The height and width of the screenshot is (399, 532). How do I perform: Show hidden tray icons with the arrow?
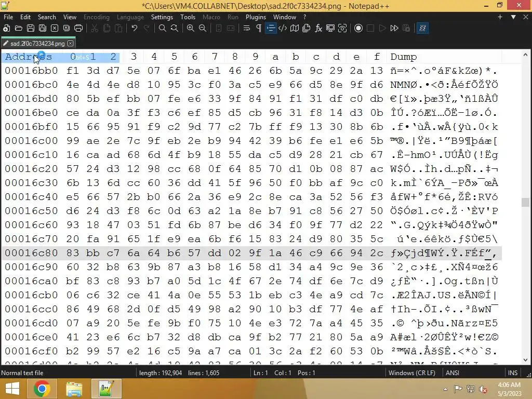coord(445,389)
